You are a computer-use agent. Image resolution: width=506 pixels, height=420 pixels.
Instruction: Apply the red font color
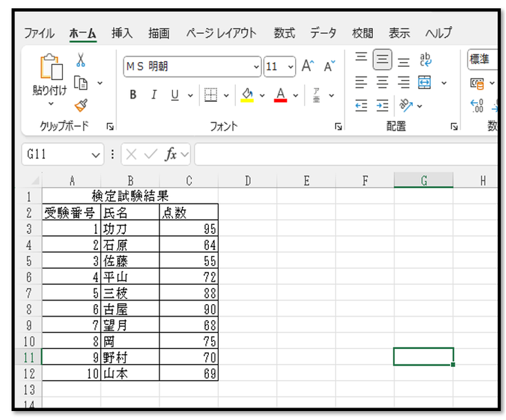(x=281, y=95)
